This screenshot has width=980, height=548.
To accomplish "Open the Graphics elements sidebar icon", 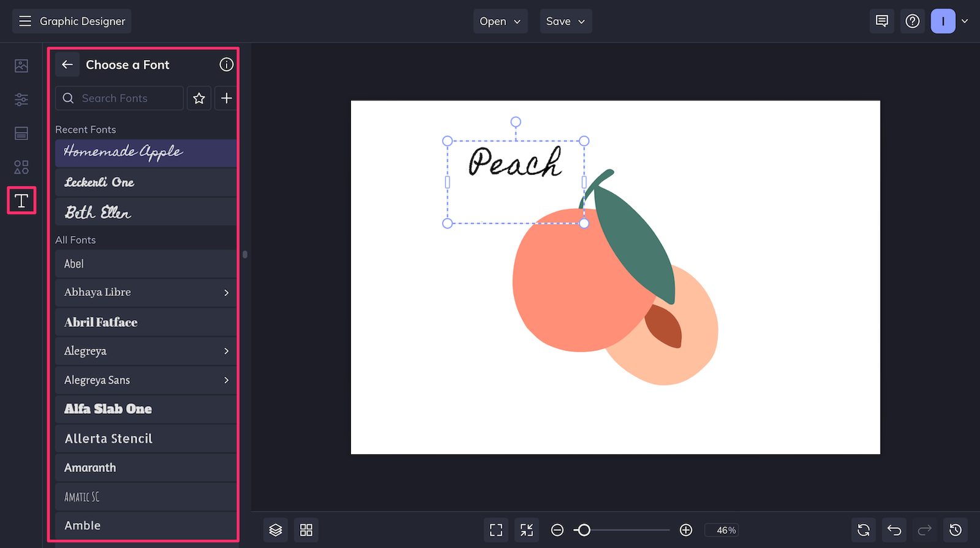I will click(21, 167).
